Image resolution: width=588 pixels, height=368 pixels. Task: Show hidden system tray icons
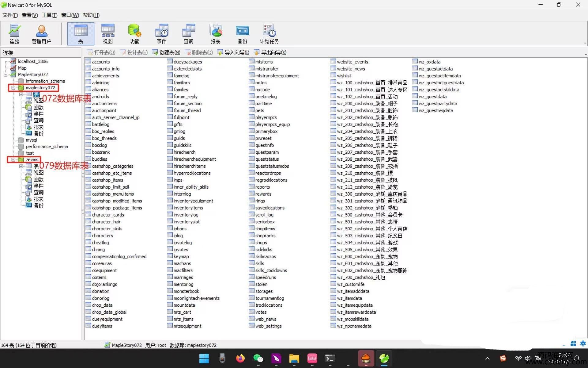[x=487, y=358]
